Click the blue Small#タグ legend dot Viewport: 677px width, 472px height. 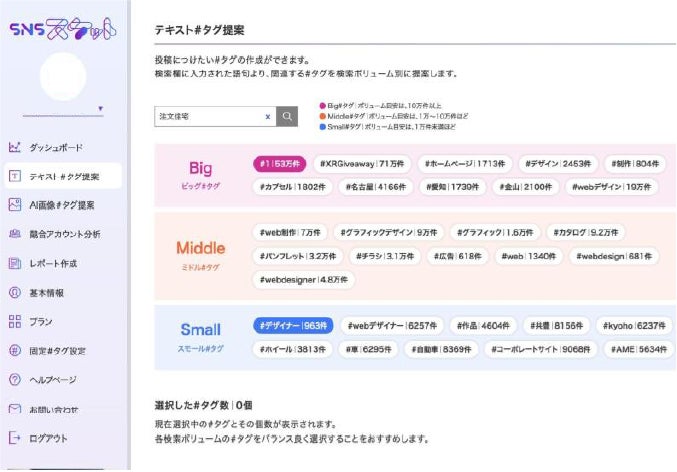tap(323, 127)
